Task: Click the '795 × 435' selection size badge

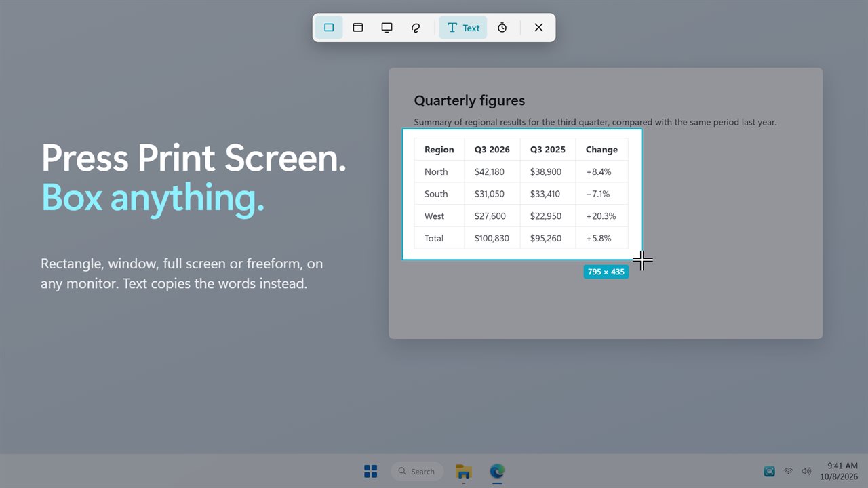Action: click(x=606, y=272)
